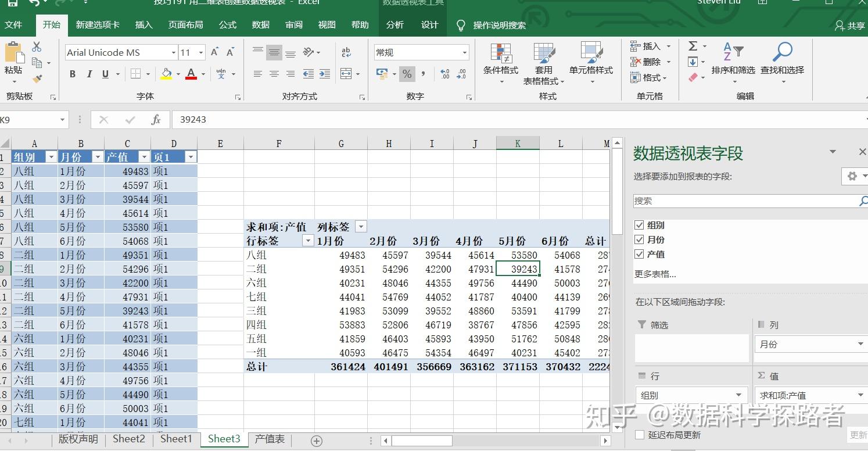Increase decimal places in the number group
Screen dimensions: 868x451
445,74
